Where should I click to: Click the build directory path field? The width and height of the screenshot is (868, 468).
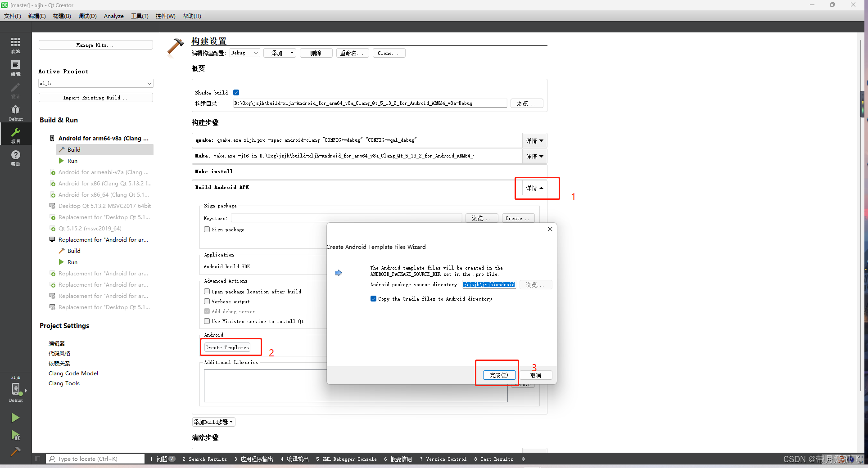[370, 103]
